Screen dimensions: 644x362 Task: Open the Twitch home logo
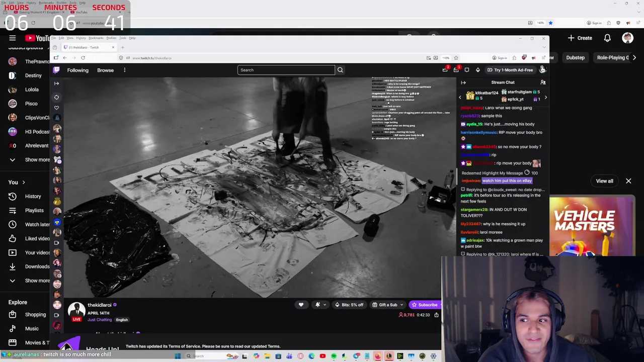pos(57,70)
